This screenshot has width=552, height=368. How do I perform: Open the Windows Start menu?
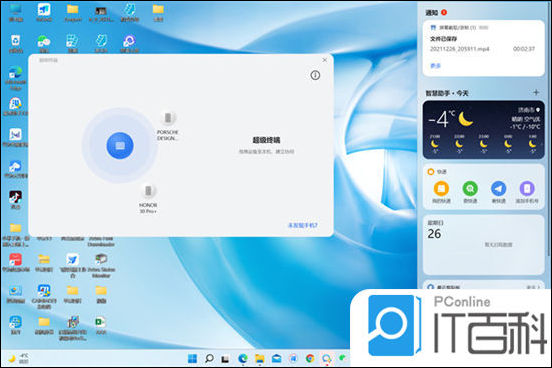[x=192, y=358]
